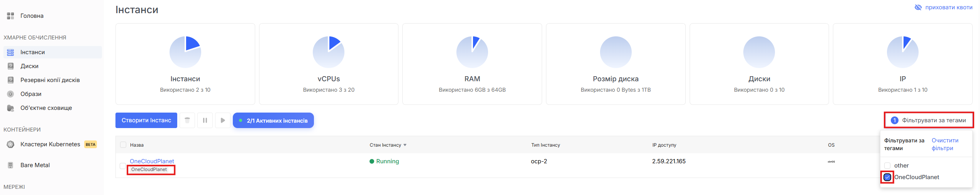This screenshot has height=195, width=980.
Task: Click the Головна dashboard icon in sidebar
Action: (x=10, y=16)
